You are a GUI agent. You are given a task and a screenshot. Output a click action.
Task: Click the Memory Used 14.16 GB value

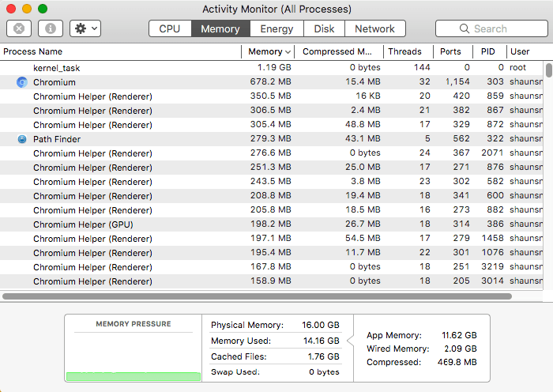pos(322,341)
